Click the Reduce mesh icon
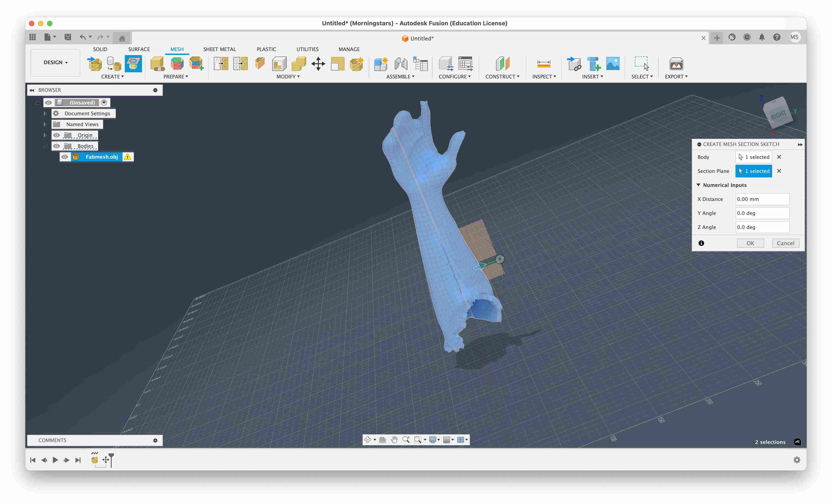 [x=240, y=64]
